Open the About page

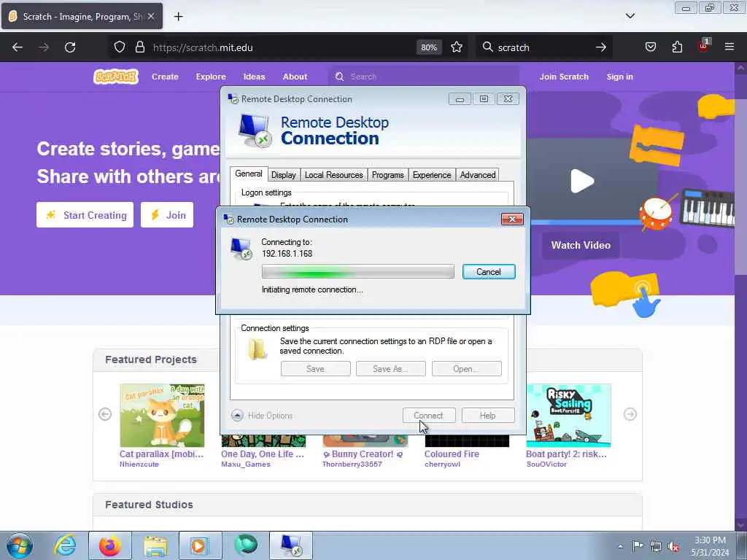[295, 77]
